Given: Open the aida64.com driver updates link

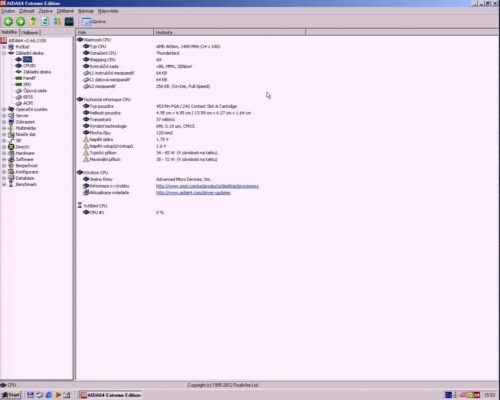Looking at the screenshot, I should [193, 193].
